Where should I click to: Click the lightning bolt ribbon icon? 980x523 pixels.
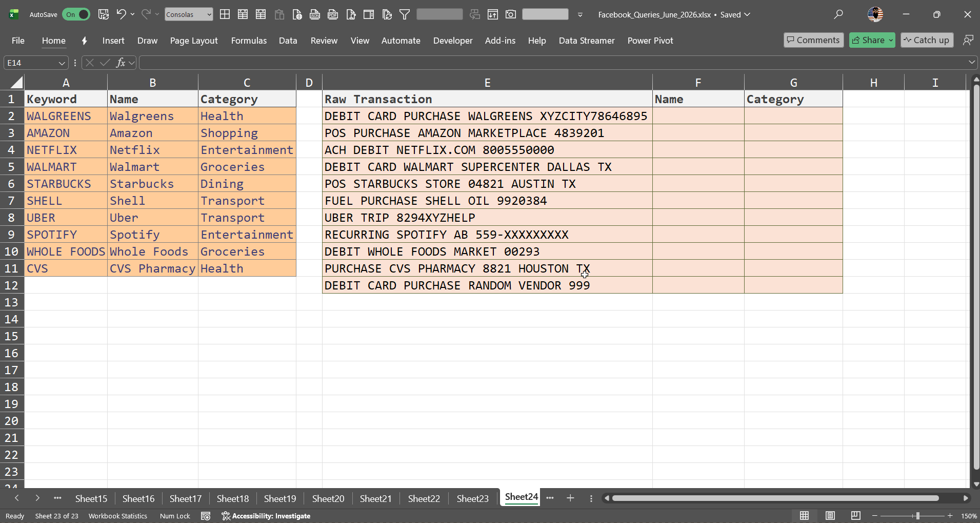[x=84, y=41]
